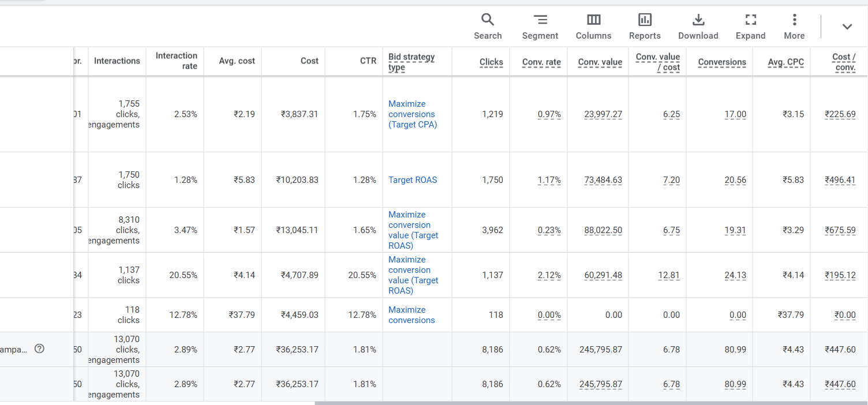The image size is (868, 405).
Task: Open the plain Maximize conversions link
Action: (411, 315)
